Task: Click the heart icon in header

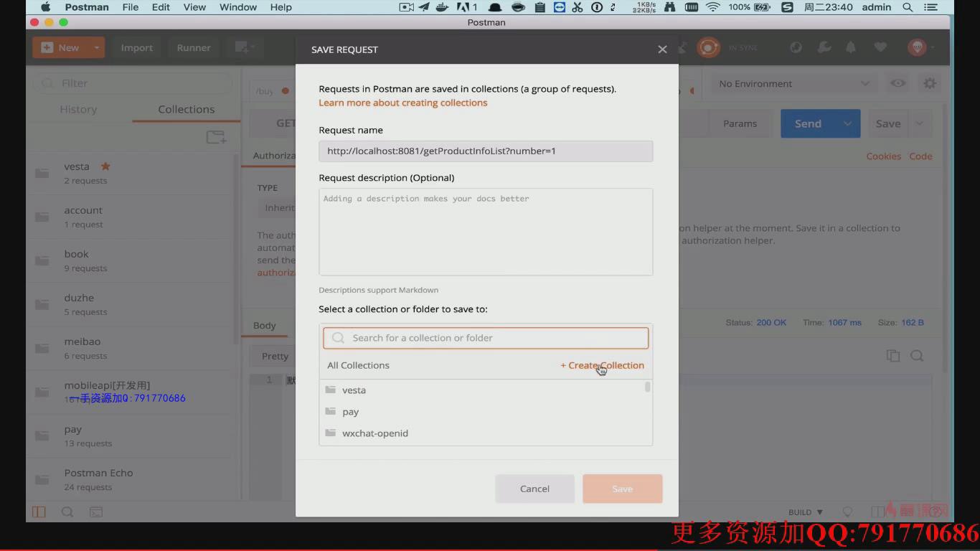Action: (x=880, y=47)
